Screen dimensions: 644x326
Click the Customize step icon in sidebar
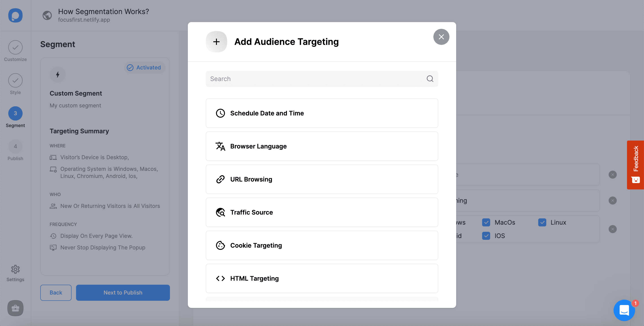15,47
